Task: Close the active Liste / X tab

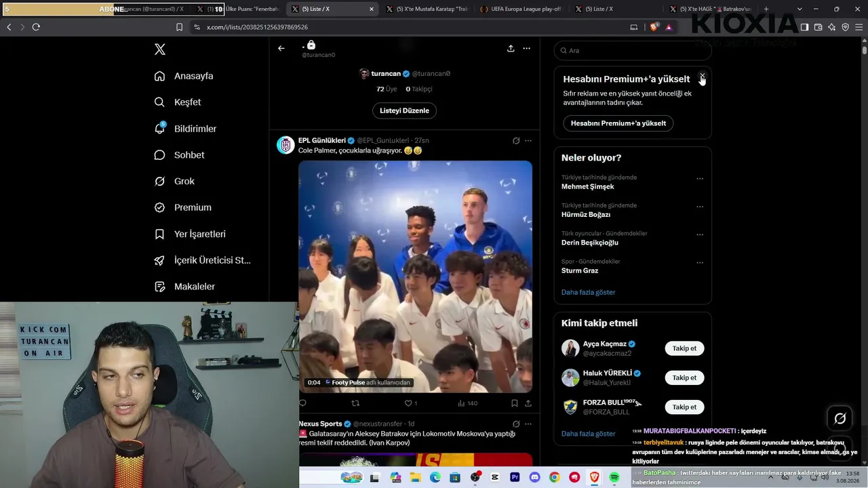Action: (x=372, y=9)
